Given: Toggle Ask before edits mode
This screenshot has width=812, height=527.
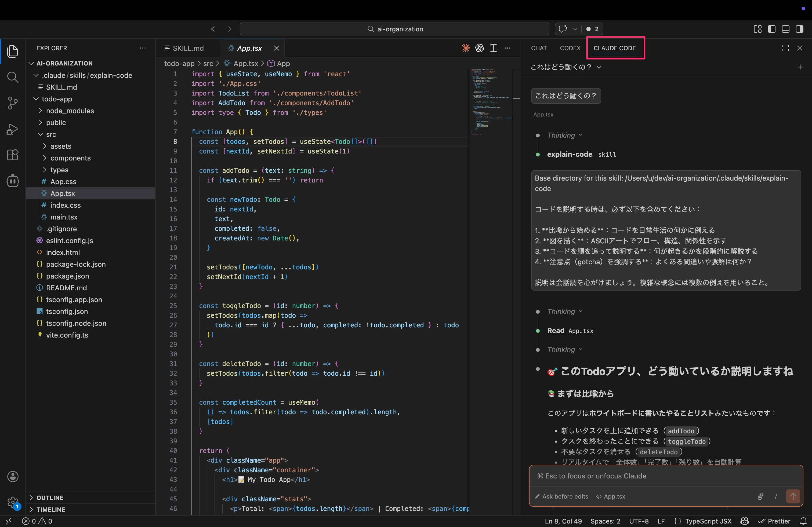Looking at the screenshot, I should tap(561, 496).
